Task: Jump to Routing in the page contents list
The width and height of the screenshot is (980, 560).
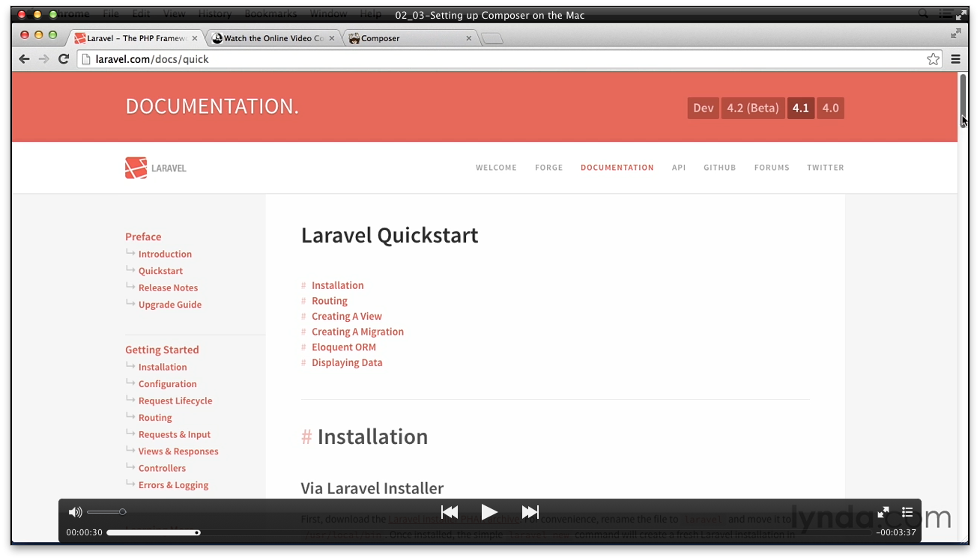Action: coord(330,301)
